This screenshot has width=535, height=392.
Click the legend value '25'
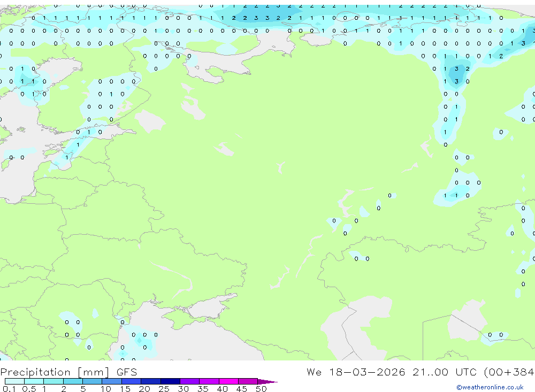164,389
